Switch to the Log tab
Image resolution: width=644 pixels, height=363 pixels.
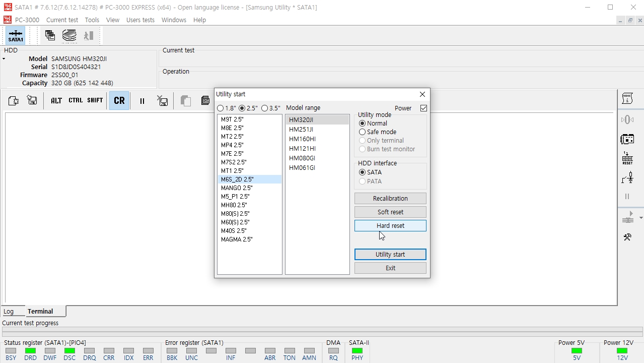(x=9, y=312)
